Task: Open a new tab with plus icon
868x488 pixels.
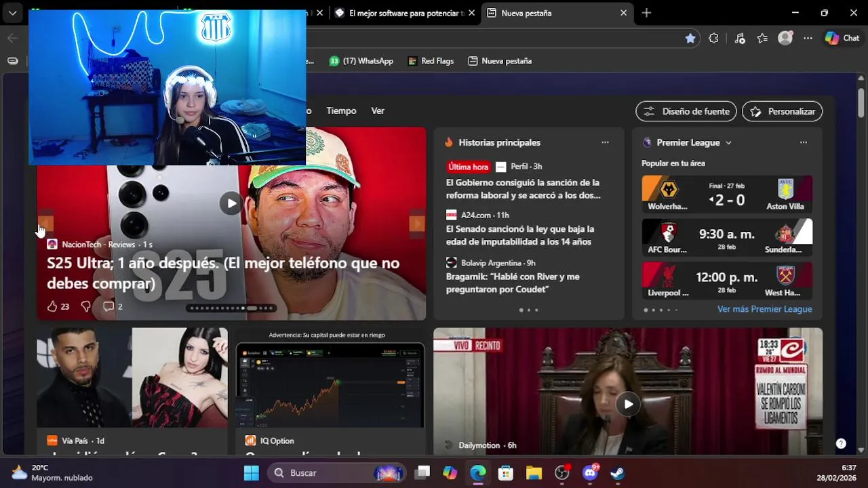Action: click(x=646, y=13)
